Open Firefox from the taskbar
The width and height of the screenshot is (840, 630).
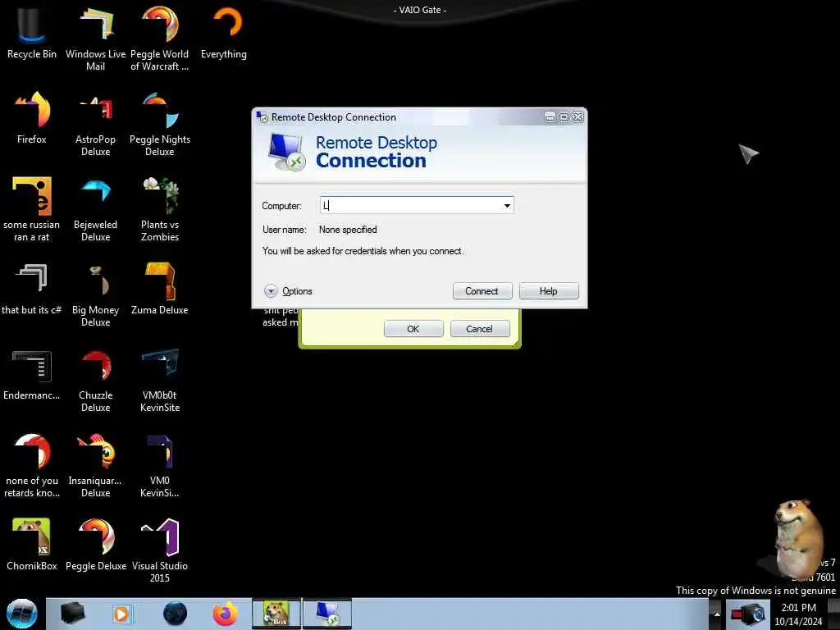click(226, 614)
